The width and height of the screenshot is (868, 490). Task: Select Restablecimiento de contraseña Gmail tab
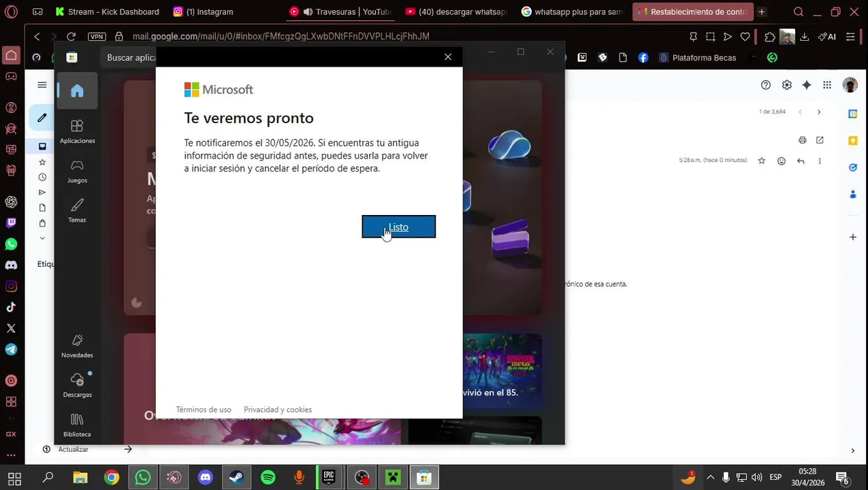(x=693, y=12)
